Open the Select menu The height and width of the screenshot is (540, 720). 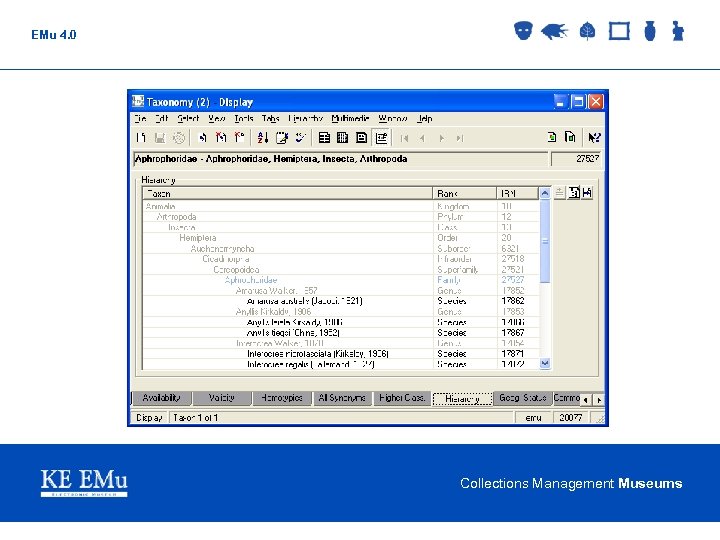pyautogui.click(x=188, y=118)
